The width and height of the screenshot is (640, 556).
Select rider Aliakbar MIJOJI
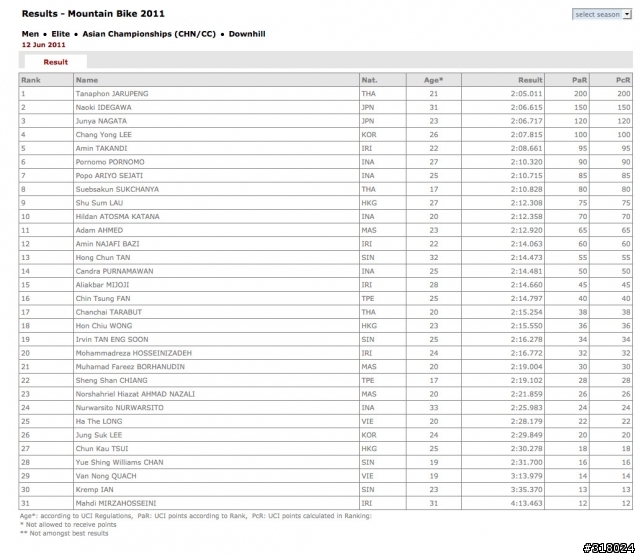pos(102,285)
